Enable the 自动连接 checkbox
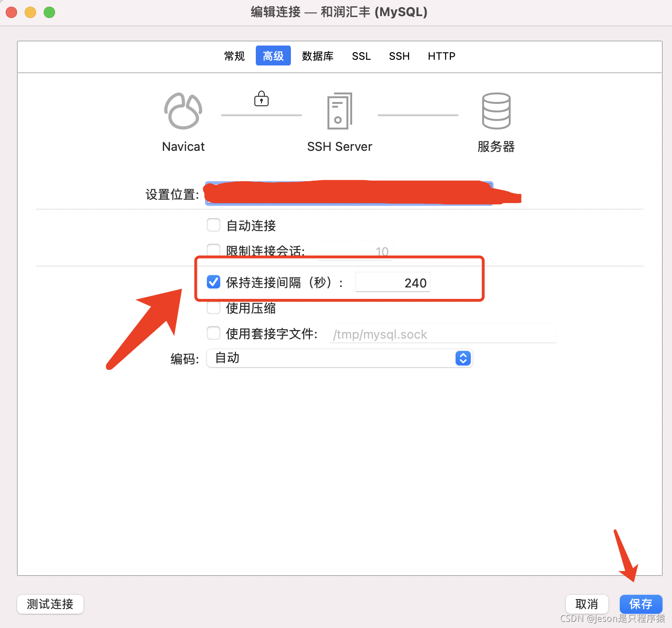Viewport: 672px width, 628px height. coord(214,225)
